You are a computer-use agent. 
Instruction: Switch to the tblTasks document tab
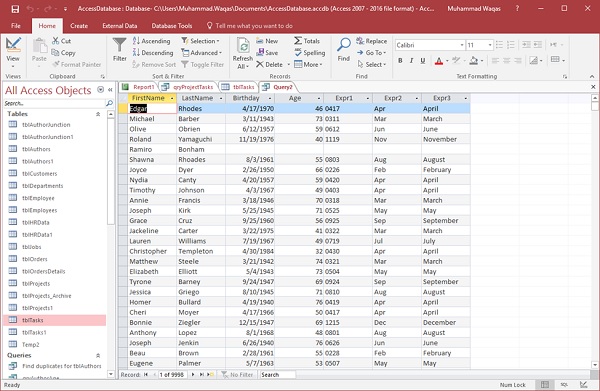coord(239,87)
